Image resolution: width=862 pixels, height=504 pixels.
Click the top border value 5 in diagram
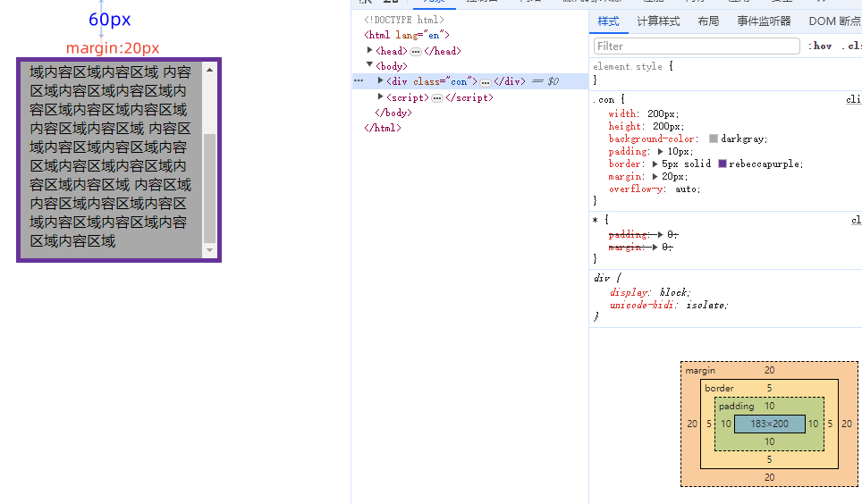tap(770, 388)
